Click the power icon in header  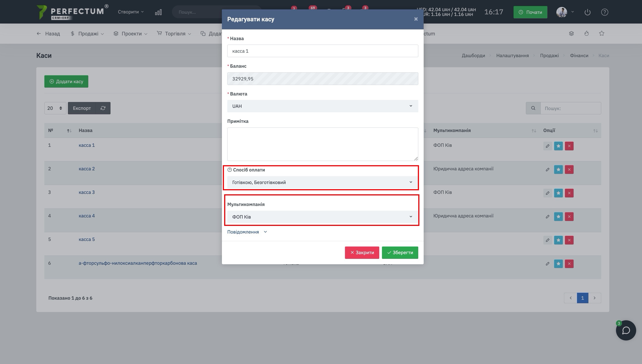588,12
